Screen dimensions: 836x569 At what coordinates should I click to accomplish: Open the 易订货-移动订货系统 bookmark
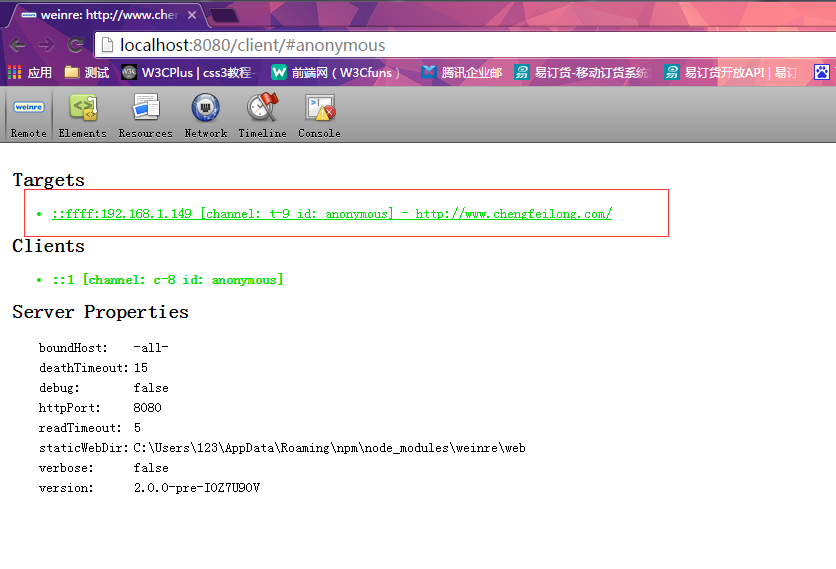(581, 72)
